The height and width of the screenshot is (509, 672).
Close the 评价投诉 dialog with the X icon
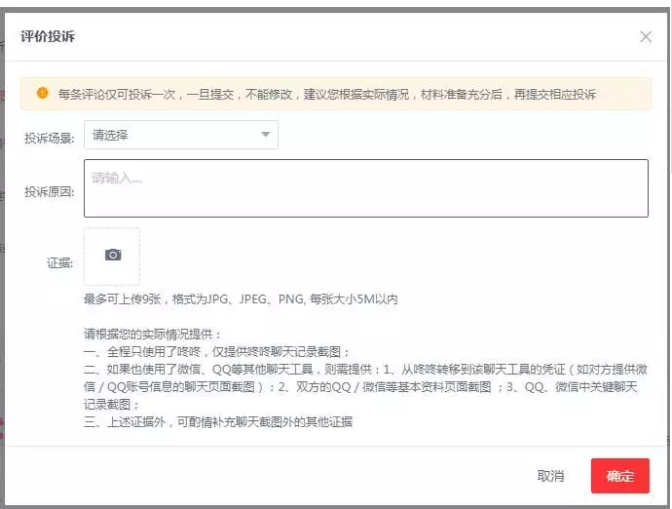click(x=645, y=37)
